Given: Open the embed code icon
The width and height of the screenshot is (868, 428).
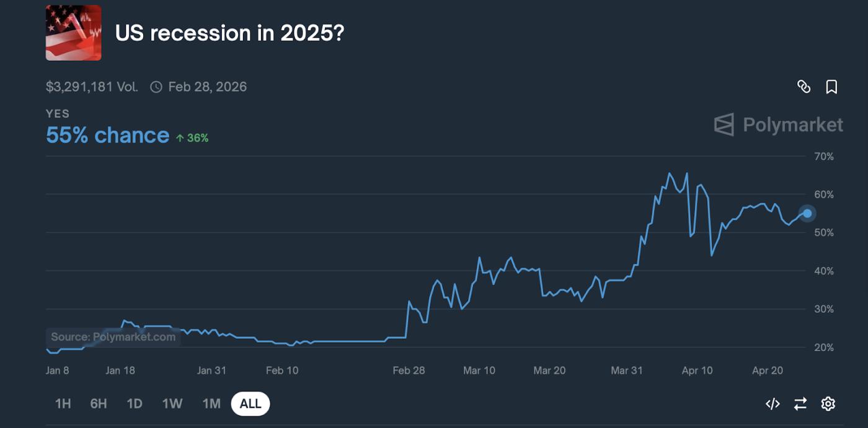Looking at the screenshot, I should click(x=773, y=404).
